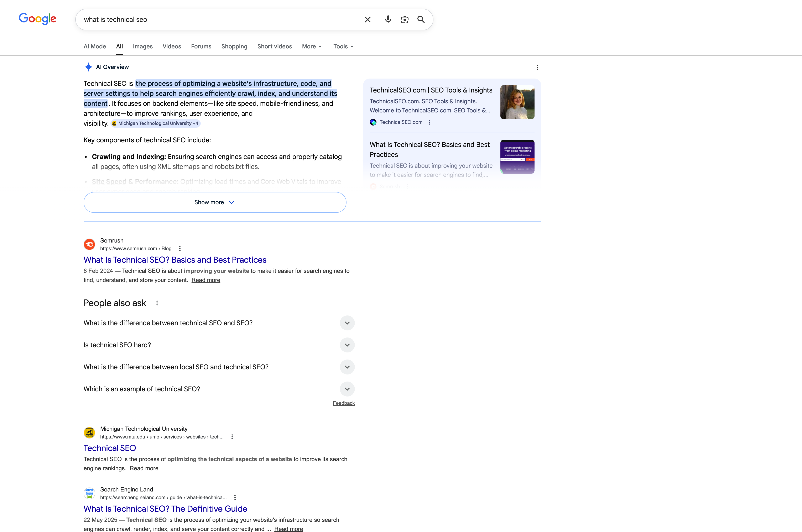Click the Feedback link under People also ask
Viewport: 802px width, 532px height.
(344, 403)
